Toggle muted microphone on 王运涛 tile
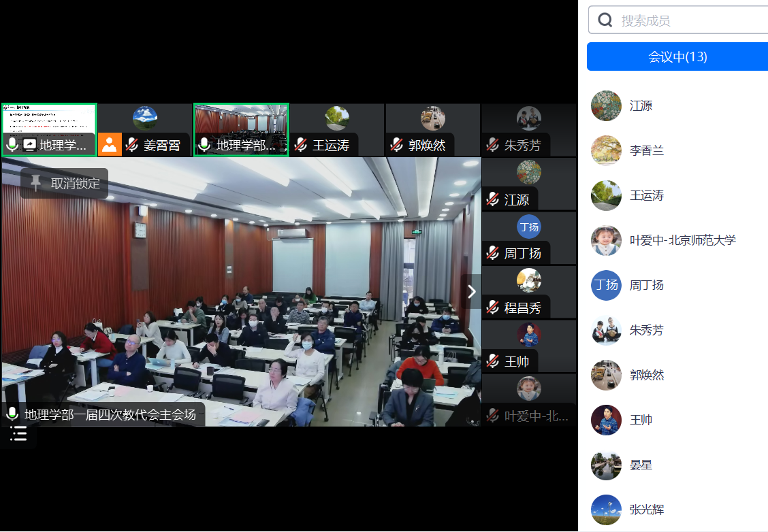This screenshot has height=532, width=768. click(301, 145)
